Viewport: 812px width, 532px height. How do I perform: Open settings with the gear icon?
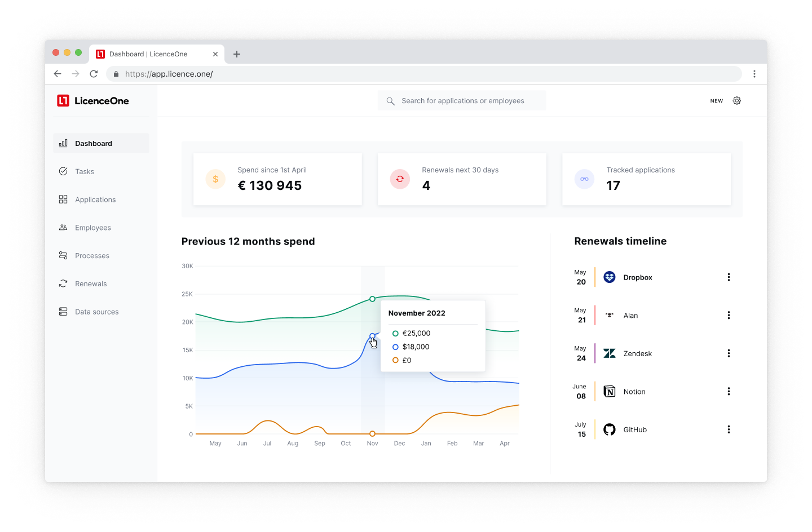737,100
